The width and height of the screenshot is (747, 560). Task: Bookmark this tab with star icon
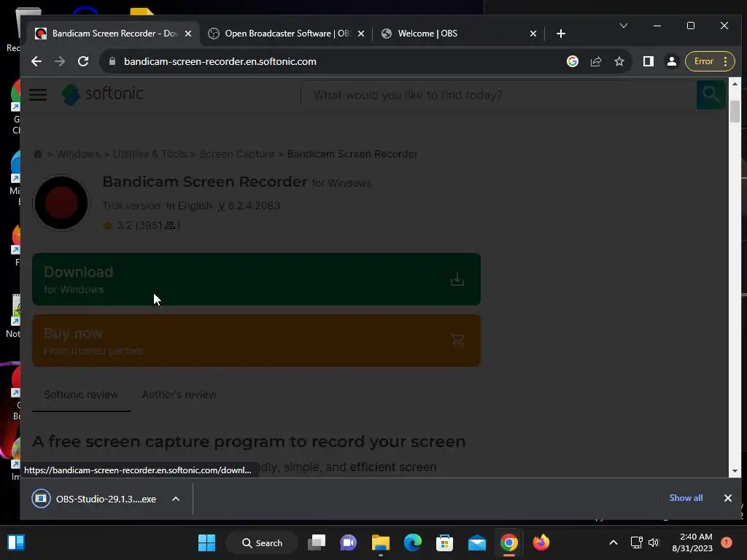pos(619,61)
